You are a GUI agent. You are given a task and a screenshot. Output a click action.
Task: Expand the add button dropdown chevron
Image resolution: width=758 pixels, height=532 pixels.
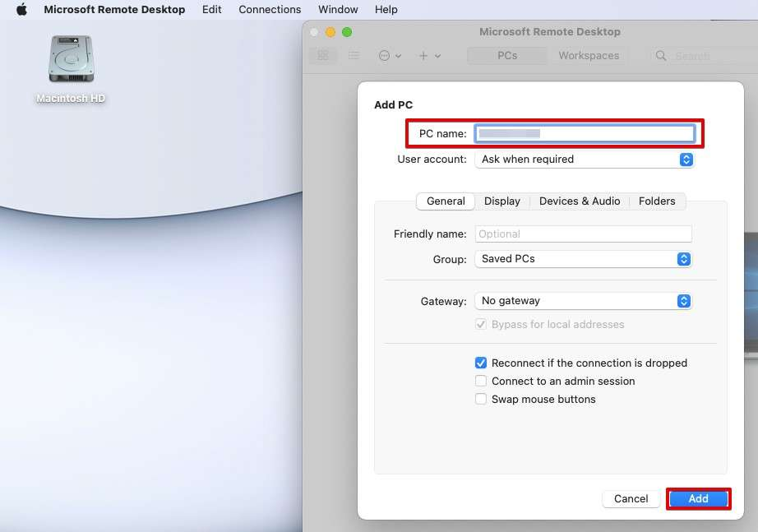tap(437, 56)
